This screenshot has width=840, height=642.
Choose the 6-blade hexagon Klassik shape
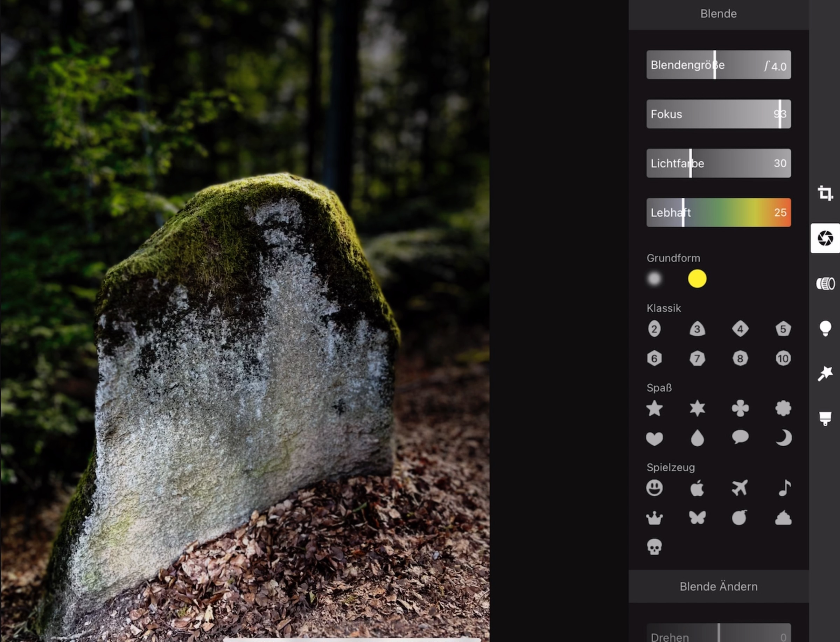click(x=654, y=358)
